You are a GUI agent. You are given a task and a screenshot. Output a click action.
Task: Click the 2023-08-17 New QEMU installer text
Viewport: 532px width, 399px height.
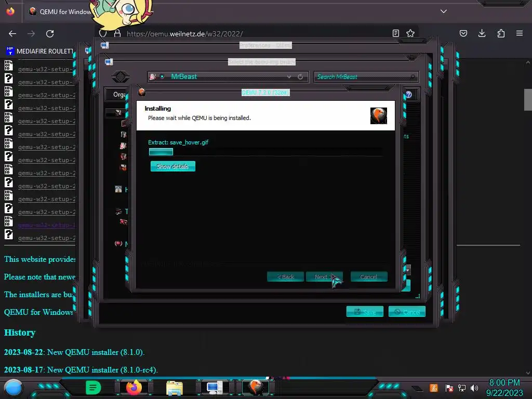[81, 370]
